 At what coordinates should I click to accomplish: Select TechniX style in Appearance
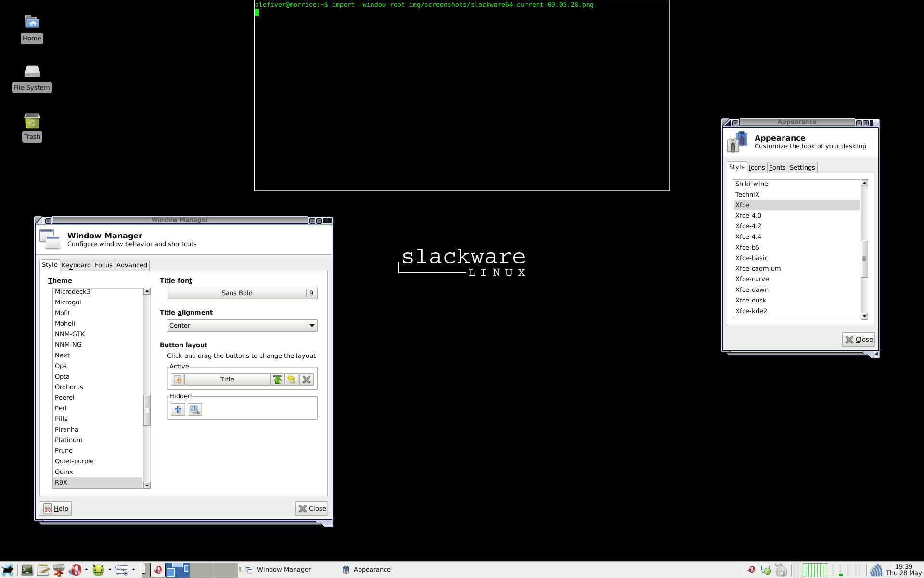coord(796,195)
